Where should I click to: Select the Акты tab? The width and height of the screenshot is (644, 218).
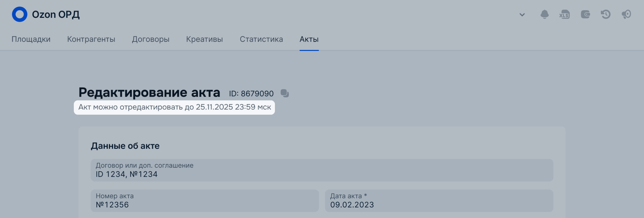coord(309,39)
